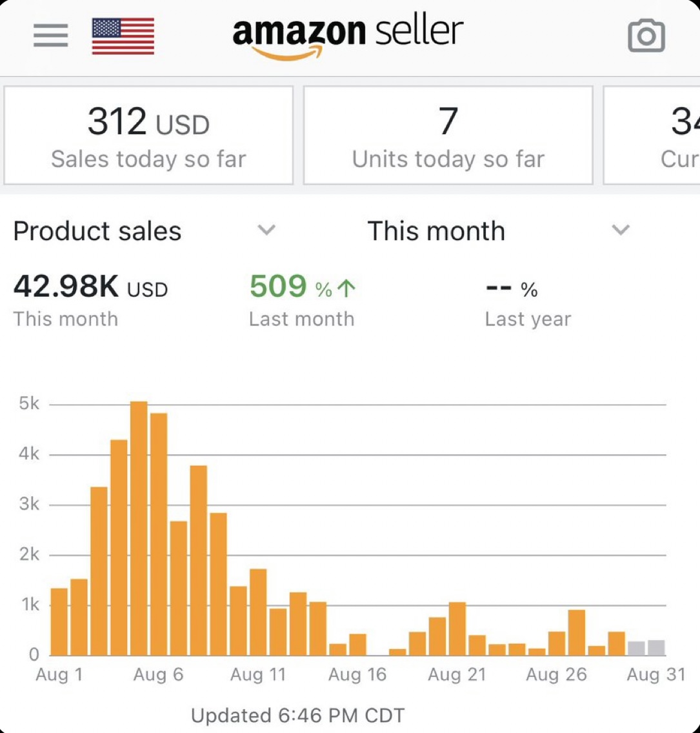Select the This month time range label
Viewport: 700px width, 733px height.
(x=436, y=231)
